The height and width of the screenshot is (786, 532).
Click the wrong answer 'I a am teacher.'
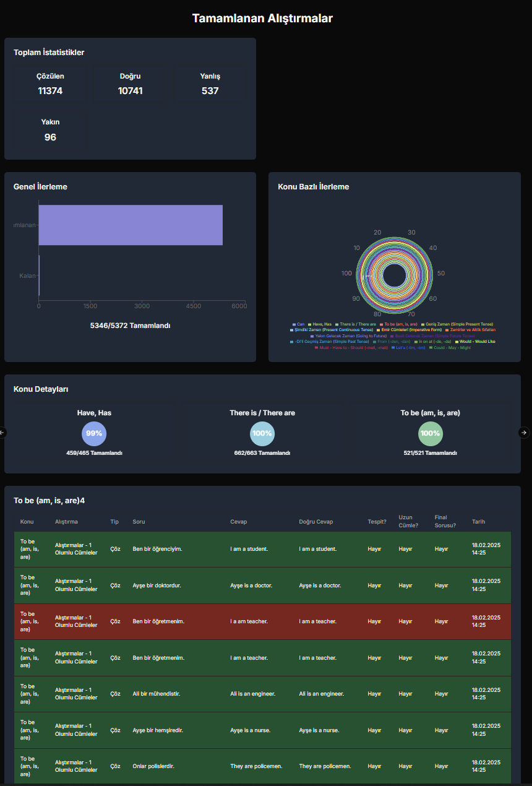coord(249,621)
